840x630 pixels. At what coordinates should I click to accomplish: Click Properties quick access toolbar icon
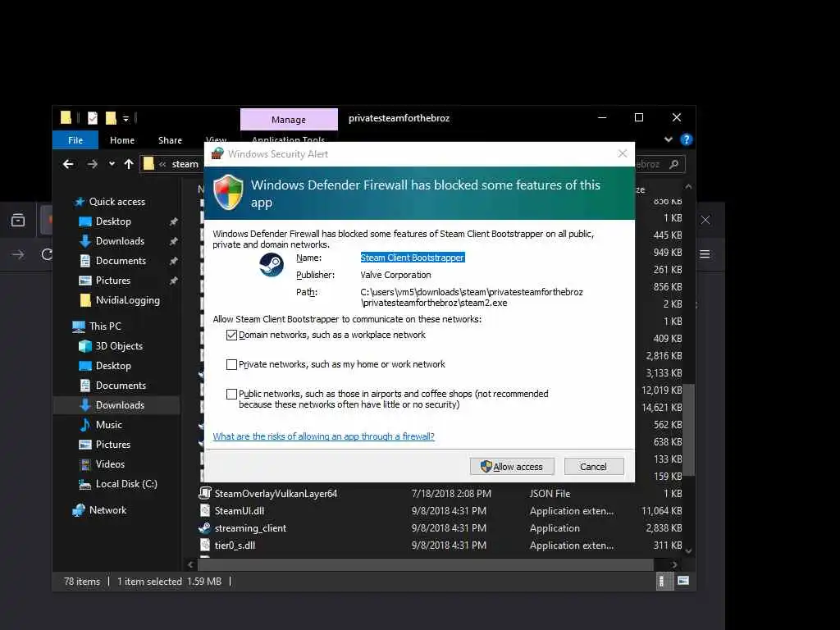(x=93, y=118)
